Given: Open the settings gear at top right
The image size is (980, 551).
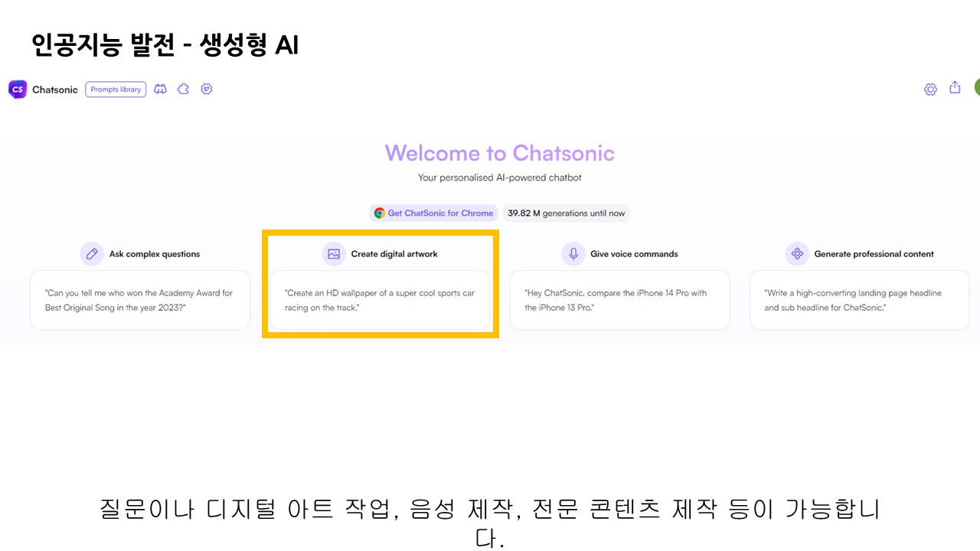Looking at the screenshot, I should [930, 90].
